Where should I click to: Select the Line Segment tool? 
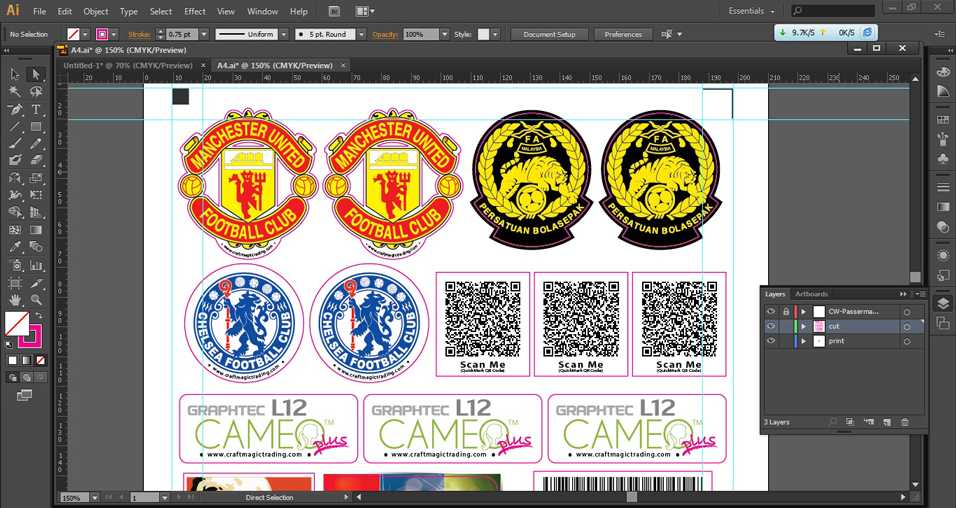[15, 127]
